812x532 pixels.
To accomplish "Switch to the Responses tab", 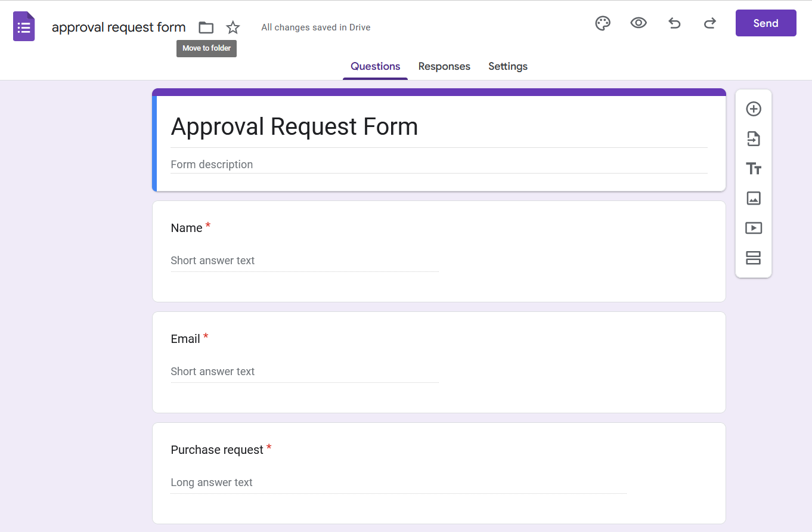I will 444,66.
